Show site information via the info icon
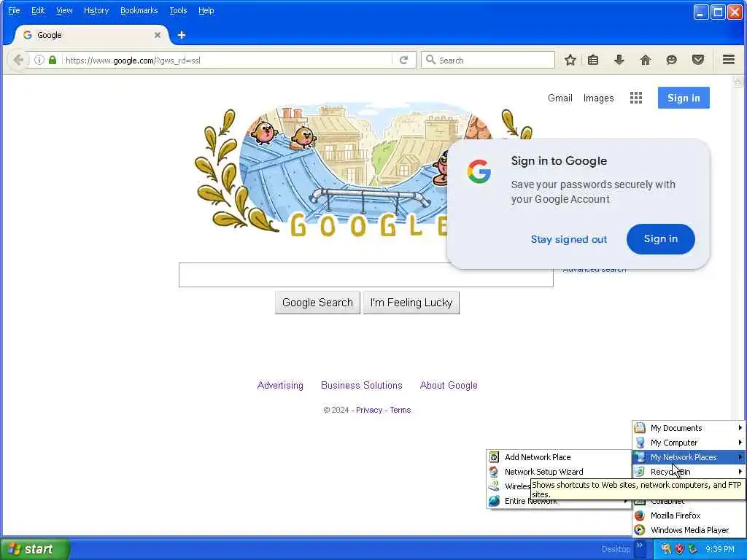Image resolution: width=747 pixels, height=560 pixels. click(39, 60)
